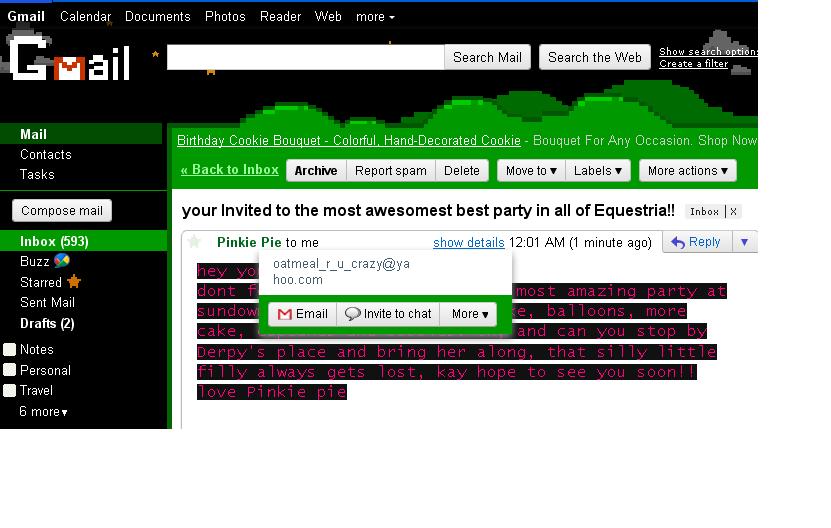Click into the mail search field
Image resolution: width=831 pixels, height=528 pixels.
(x=305, y=57)
